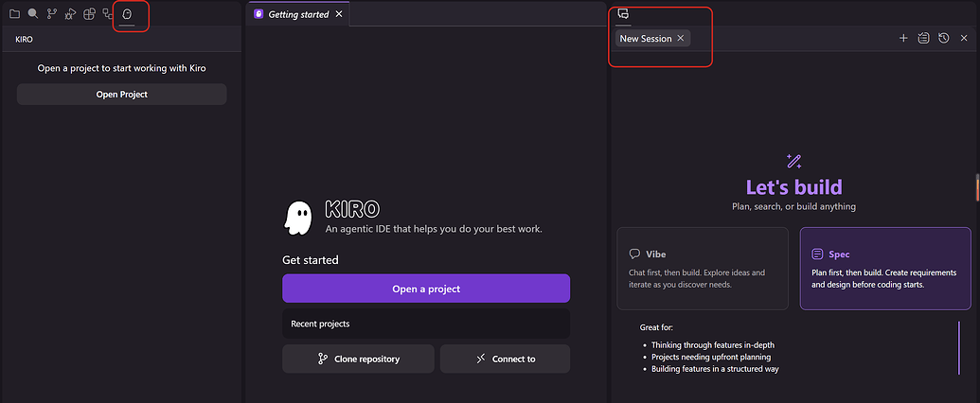Select the Spec mode card

pos(885,269)
